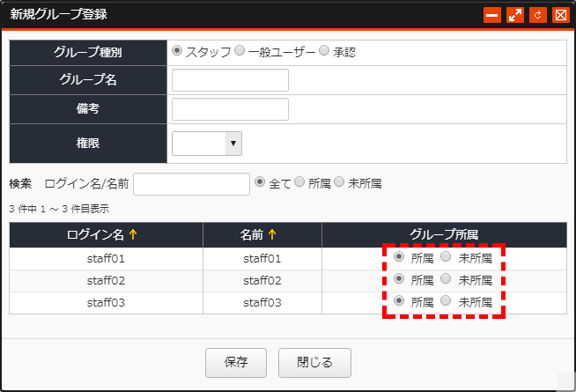This screenshot has width=576, height=392.
Task: Set staff01 to 未所属
Action: [446, 256]
